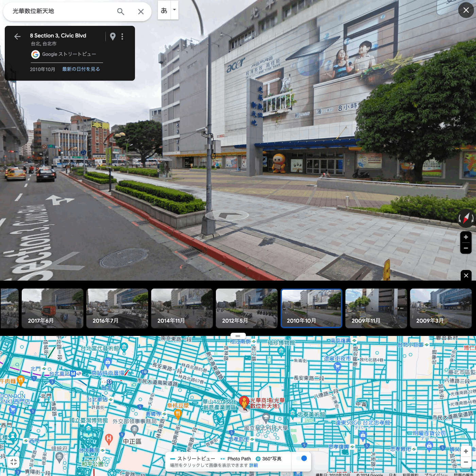476x476 pixels.
Task: Close the date thumbnails strip
Action: 466,275
